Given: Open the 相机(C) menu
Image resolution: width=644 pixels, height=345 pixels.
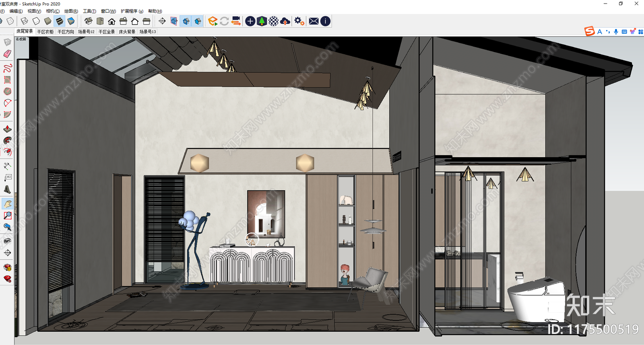Looking at the screenshot, I should (53, 11).
